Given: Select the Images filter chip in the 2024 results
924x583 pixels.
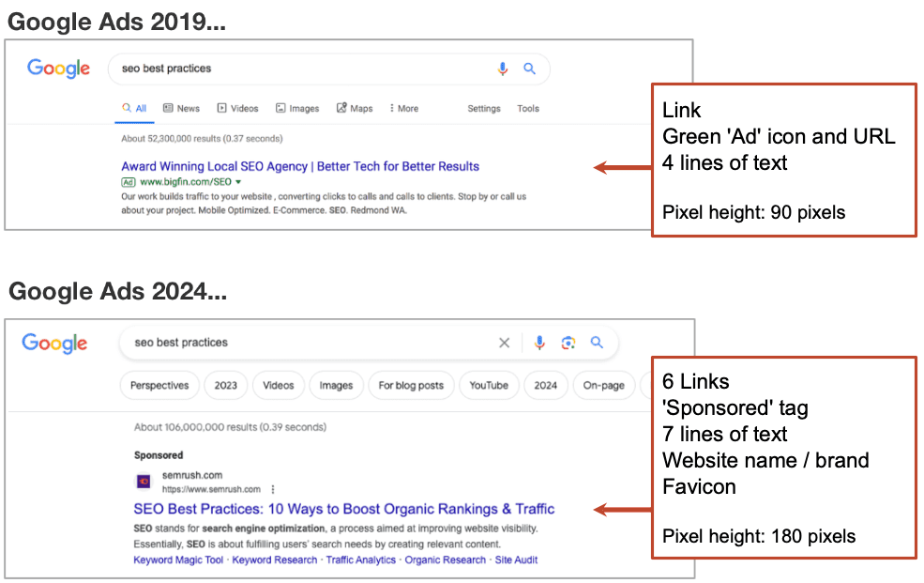Looking at the screenshot, I should [336, 386].
